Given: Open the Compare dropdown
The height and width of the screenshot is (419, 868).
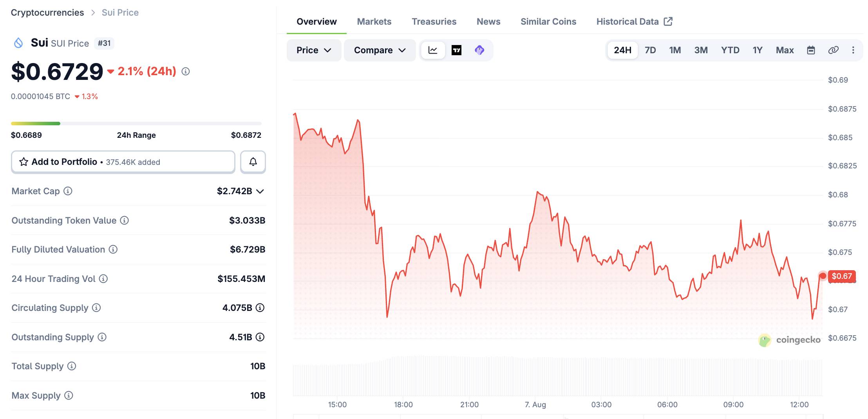Looking at the screenshot, I should (380, 50).
